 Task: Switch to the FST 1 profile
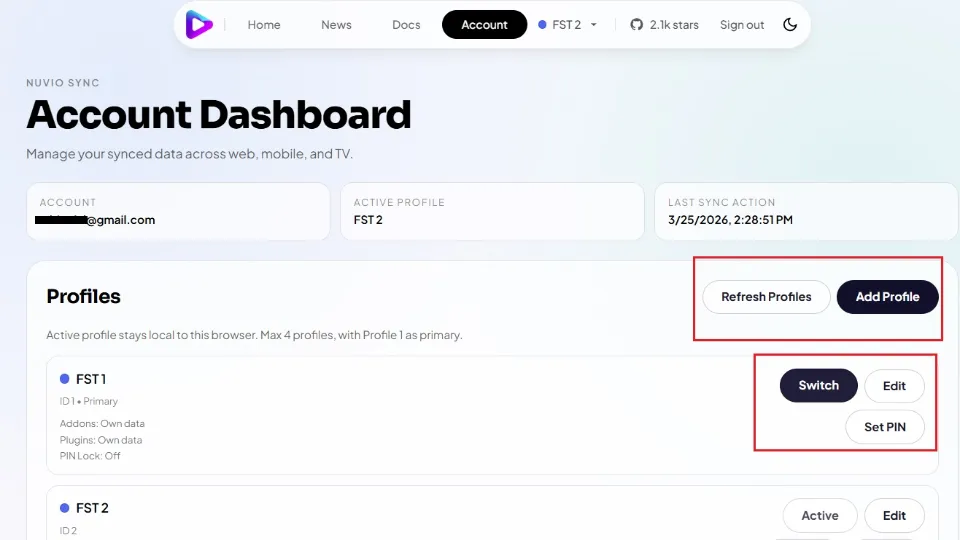click(x=818, y=386)
